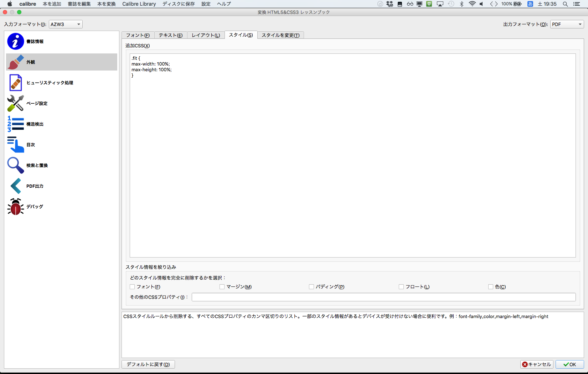Open the 目次 section icon
The image size is (588, 374).
pos(16,145)
